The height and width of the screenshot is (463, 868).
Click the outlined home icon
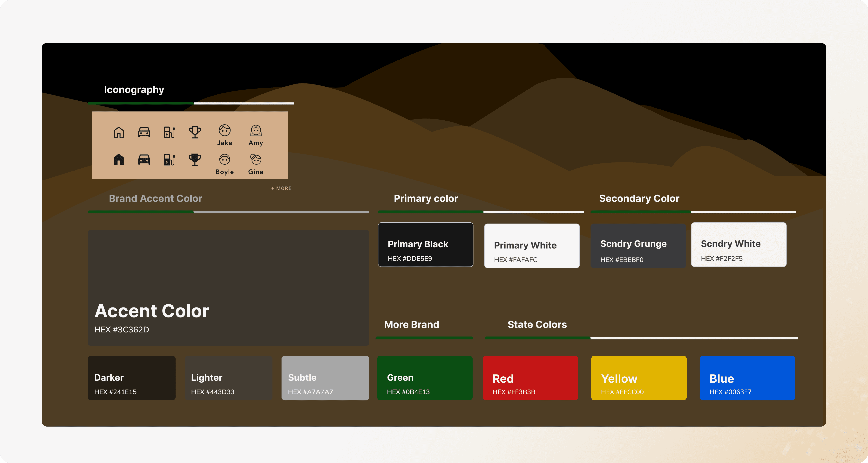click(x=119, y=132)
